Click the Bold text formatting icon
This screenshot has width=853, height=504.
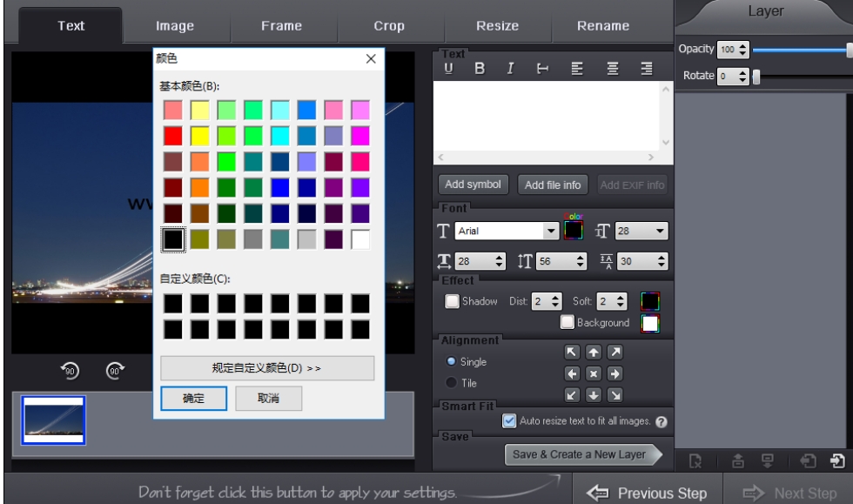(479, 69)
